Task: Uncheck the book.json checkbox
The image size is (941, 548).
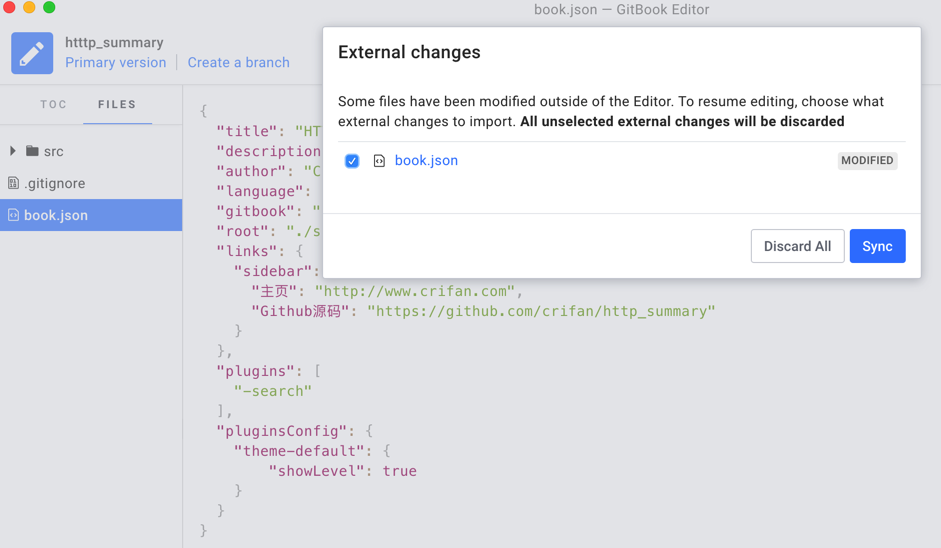Action: tap(352, 161)
